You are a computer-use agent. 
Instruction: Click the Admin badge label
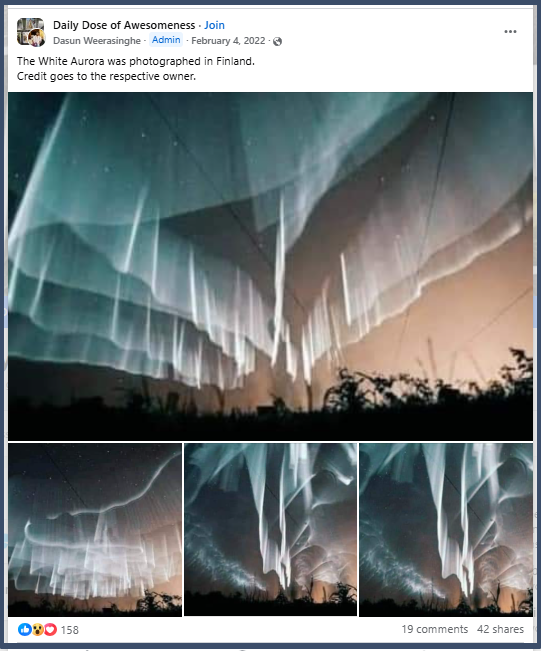click(x=166, y=40)
